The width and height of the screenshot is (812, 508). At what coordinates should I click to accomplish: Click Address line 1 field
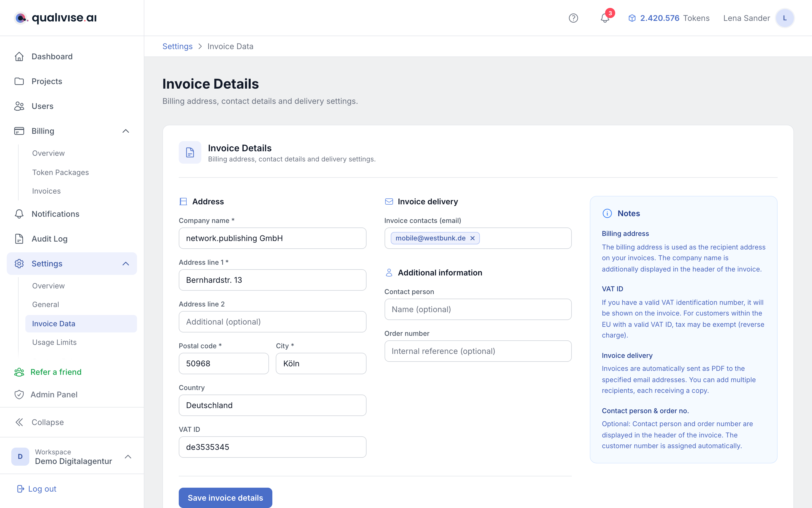[x=272, y=280]
